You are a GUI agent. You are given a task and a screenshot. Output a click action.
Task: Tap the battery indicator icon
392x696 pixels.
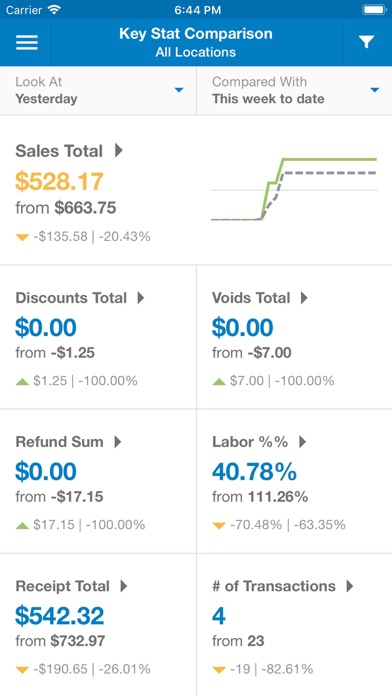[x=375, y=10]
